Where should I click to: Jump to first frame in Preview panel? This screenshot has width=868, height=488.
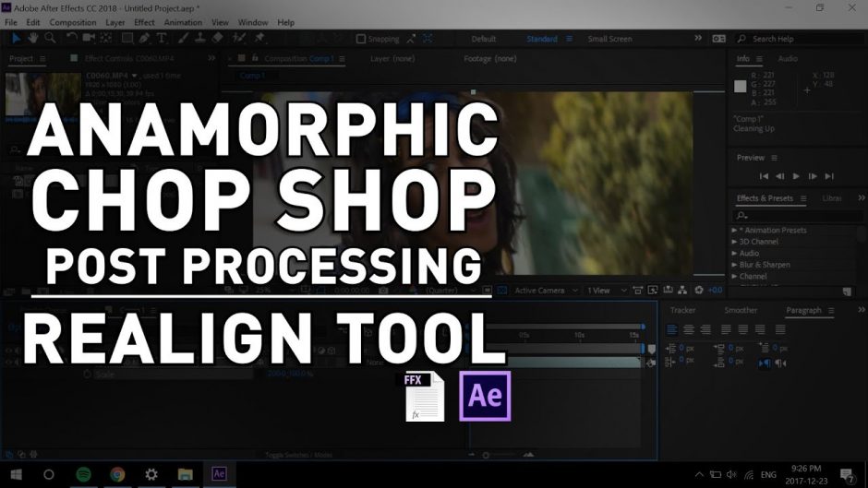[764, 176]
